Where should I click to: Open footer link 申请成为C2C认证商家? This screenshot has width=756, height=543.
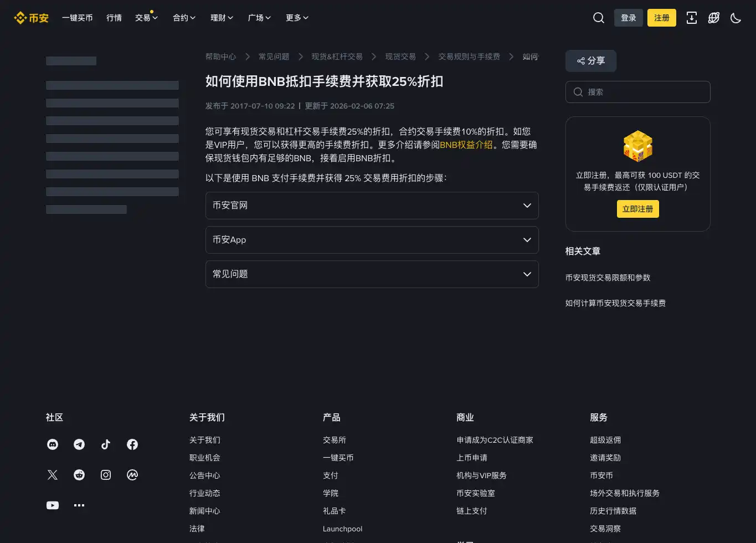coord(495,440)
